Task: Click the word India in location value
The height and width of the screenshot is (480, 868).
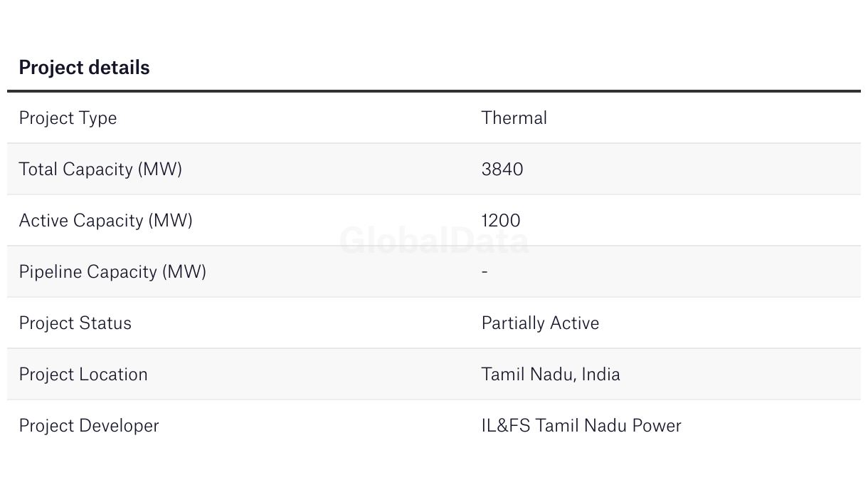Action: click(x=601, y=374)
